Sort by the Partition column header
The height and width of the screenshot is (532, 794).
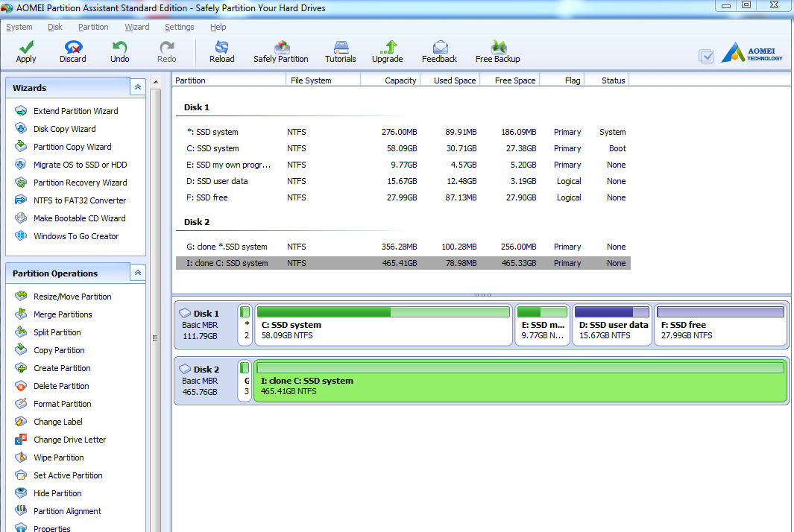click(229, 80)
